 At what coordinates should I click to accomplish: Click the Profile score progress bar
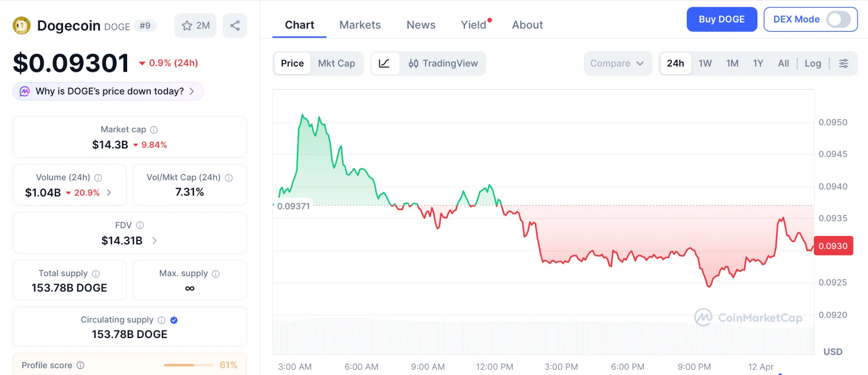click(188, 364)
